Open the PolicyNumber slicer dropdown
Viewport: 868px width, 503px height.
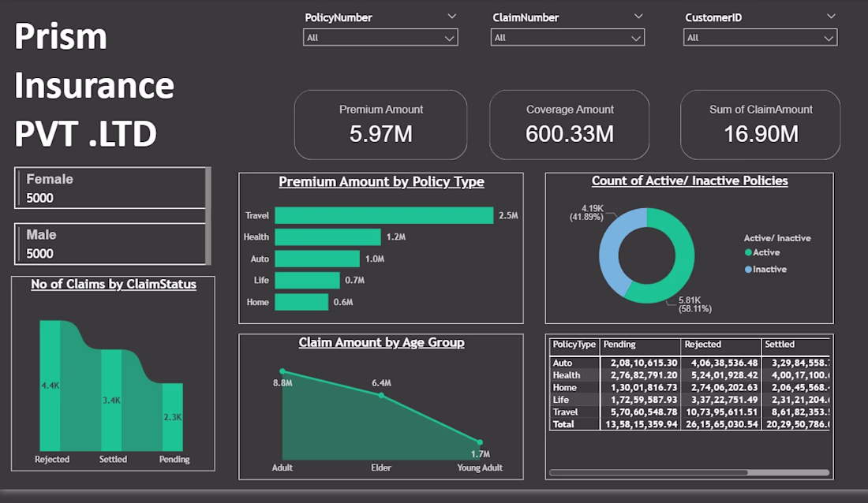click(380, 38)
